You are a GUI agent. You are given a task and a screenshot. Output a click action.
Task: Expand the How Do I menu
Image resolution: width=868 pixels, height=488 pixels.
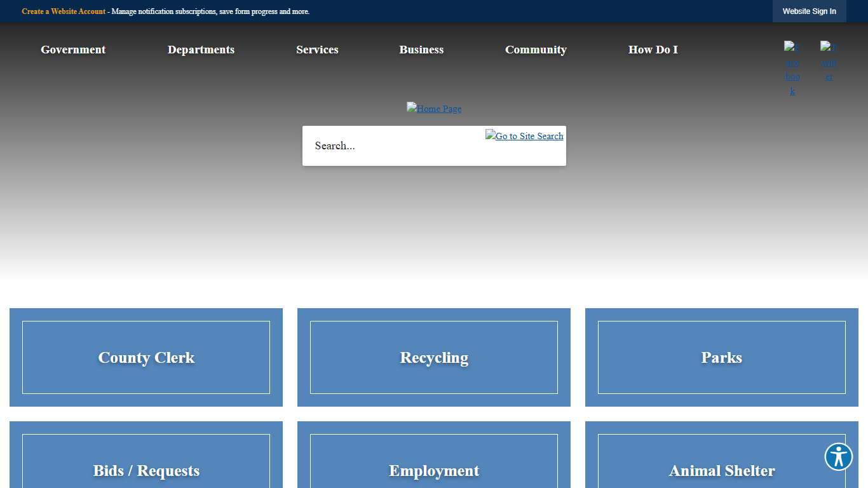tap(653, 50)
